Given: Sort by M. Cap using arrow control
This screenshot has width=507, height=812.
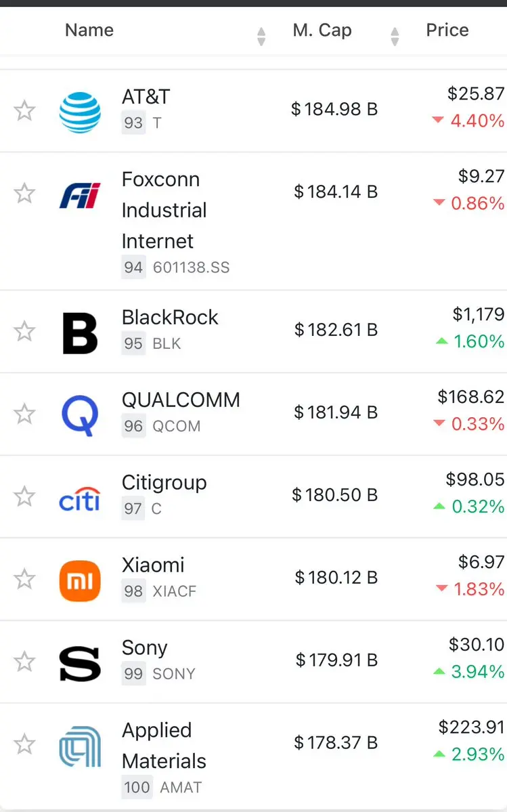Looking at the screenshot, I should point(395,37).
